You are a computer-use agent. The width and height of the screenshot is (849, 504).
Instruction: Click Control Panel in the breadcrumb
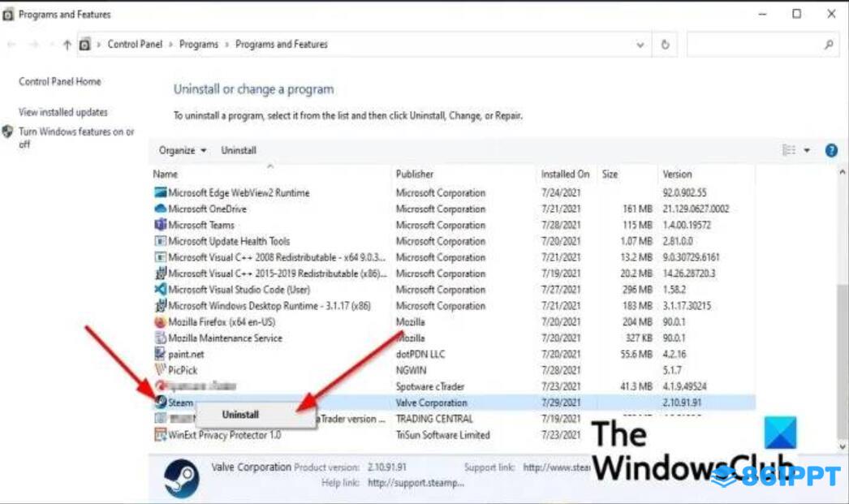(135, 45)
